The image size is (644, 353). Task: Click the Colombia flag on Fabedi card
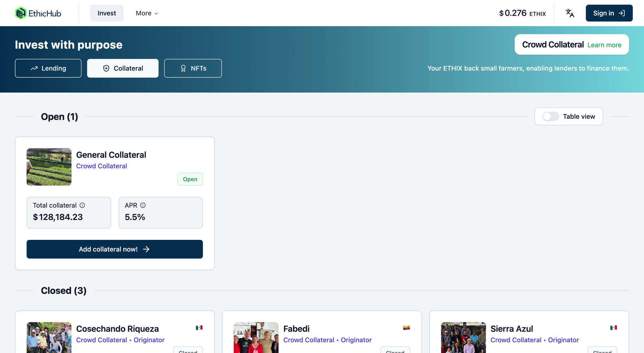point(406,328)
